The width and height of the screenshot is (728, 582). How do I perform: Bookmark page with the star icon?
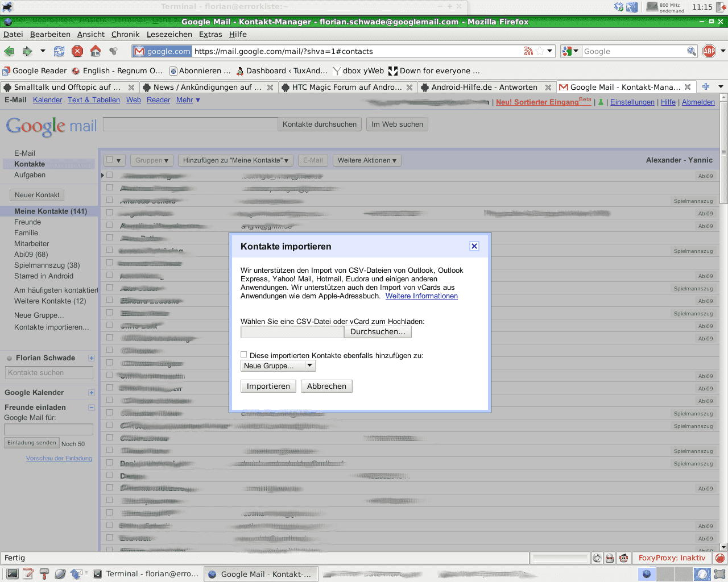point(540,51)
